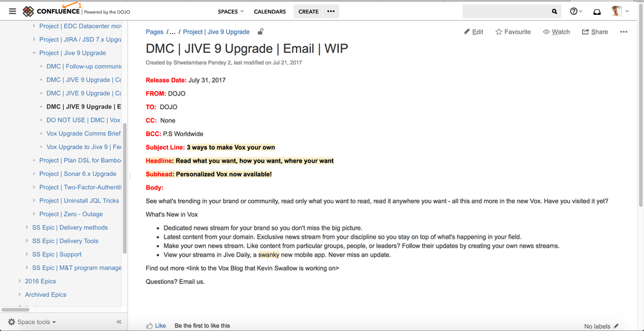Open SS Epic | M&T program management link
Image resolution: width=644 pixels, height=331 pixels.
tap(77, 268)
